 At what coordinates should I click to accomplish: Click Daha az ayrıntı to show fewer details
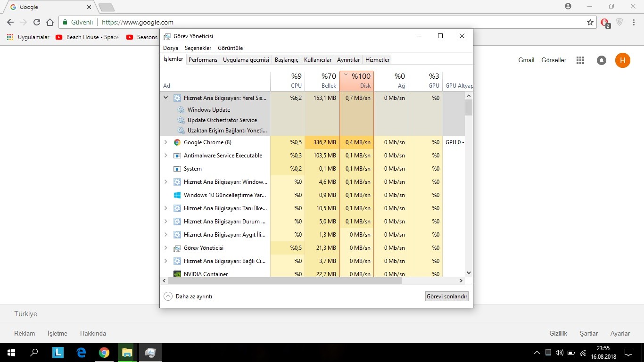click(188, 296)
